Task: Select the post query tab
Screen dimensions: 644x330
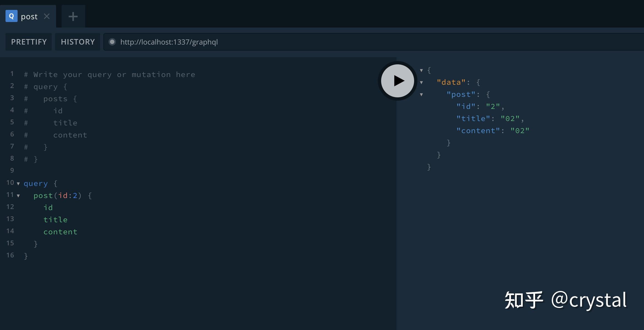Action: [x=29, y=17]
